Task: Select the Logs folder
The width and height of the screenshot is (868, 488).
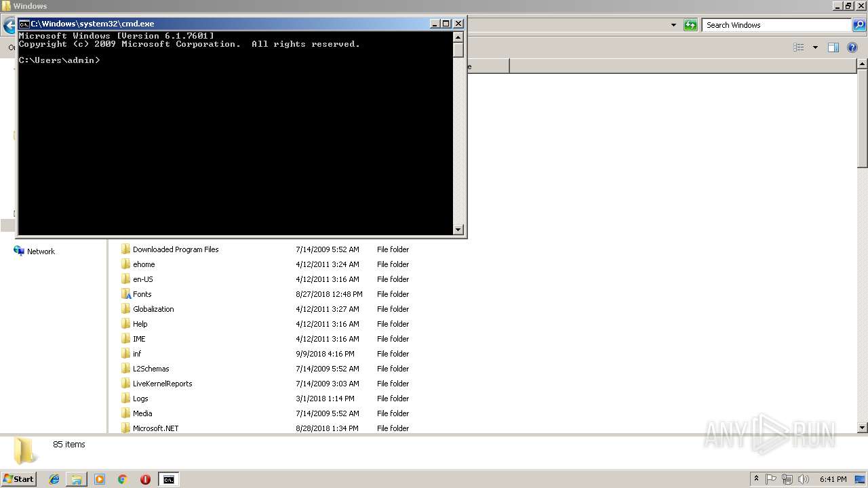Action: pos(140,399)
